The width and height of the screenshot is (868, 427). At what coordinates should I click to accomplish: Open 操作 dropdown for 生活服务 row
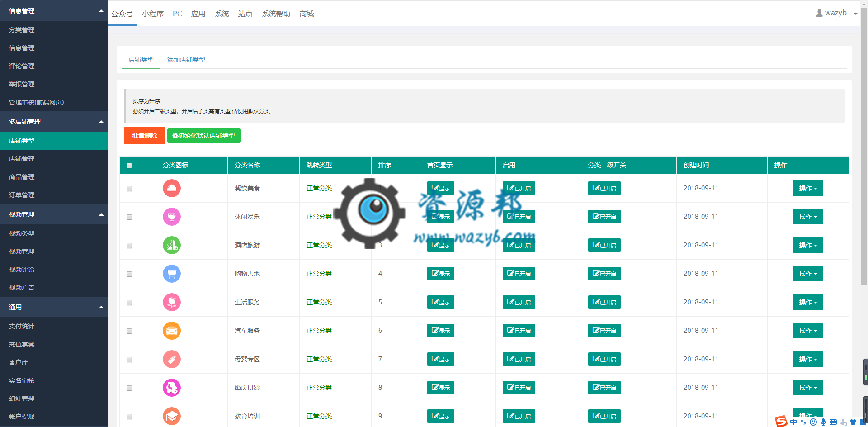tap(808, 302)
